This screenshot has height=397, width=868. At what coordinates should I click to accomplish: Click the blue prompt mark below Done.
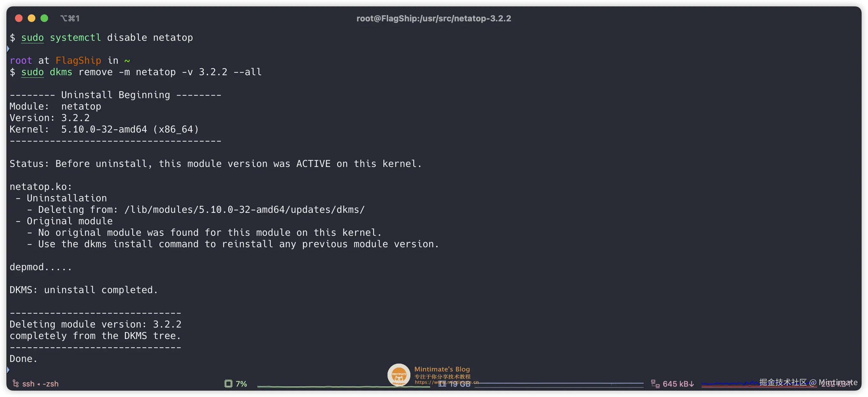(8, 370)
